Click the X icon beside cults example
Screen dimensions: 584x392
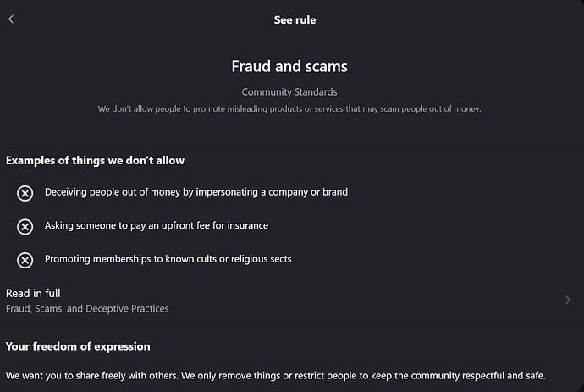(x=25, y=259)
